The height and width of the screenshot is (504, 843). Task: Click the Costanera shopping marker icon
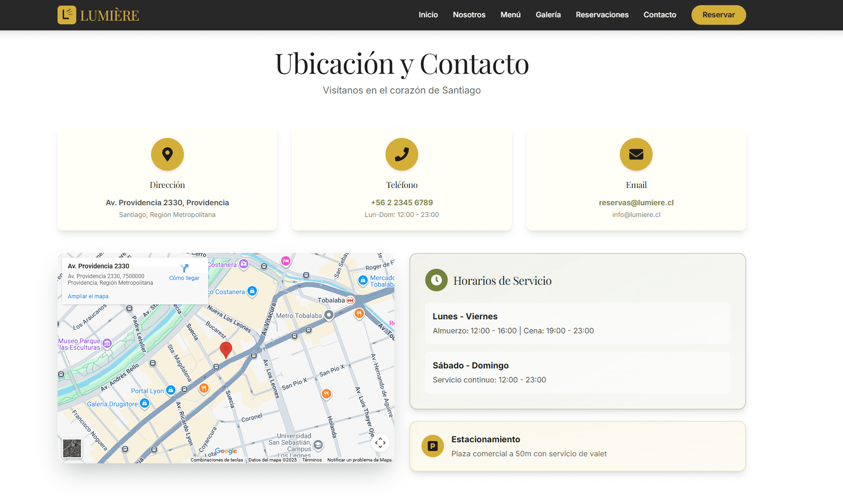(x=252, y=291)
